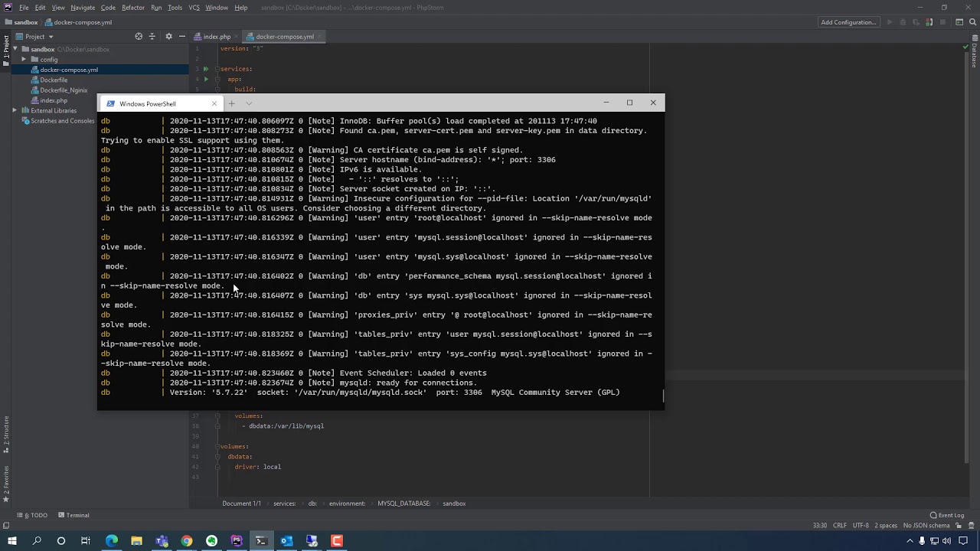
Task: Click the taskbar search magnifier
Action: pos(37,541)
